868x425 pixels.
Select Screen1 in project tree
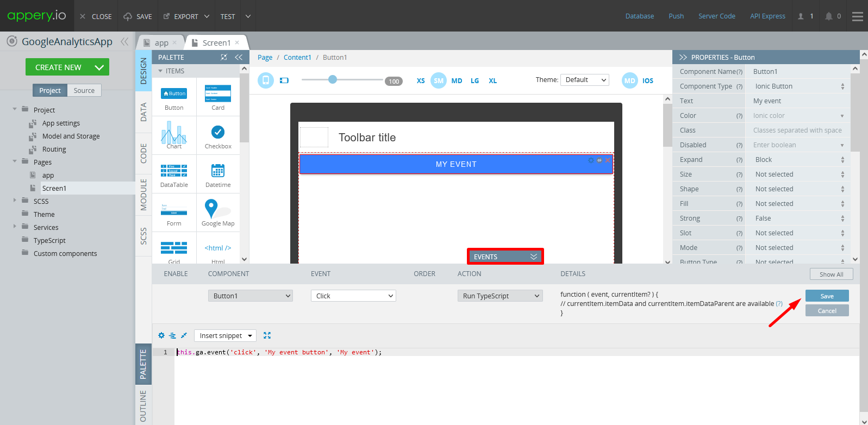[x=54, y=188]
